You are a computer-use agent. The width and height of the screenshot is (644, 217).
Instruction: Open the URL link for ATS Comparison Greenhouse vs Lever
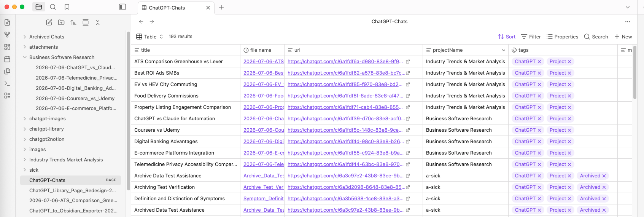345,61
